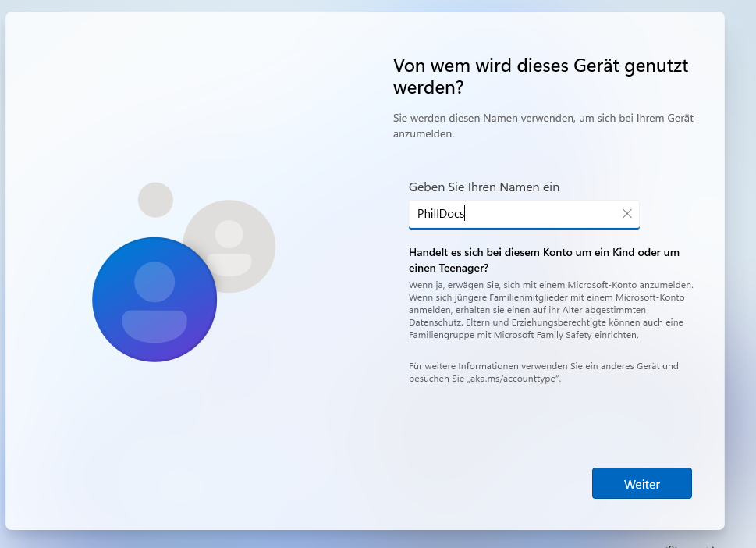This screenshot has height=548, width=756.
Task: Click the heading about who uses this device
Action: [539, 76]
